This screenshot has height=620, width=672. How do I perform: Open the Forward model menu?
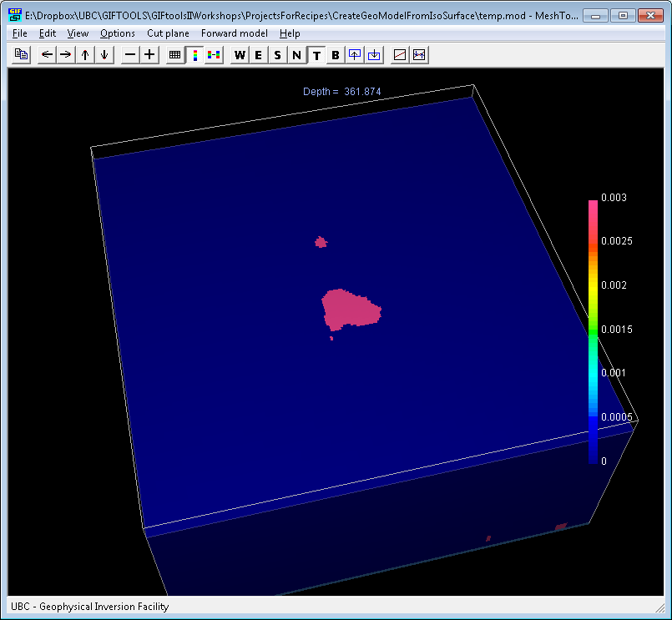tap(235, 33)
